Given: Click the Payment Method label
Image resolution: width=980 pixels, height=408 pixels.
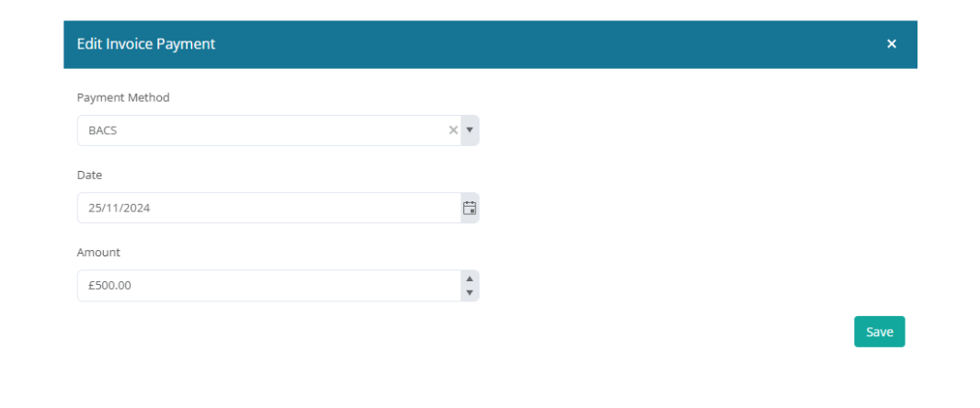Looking at the screenshot, I should [x=123, y=97].
